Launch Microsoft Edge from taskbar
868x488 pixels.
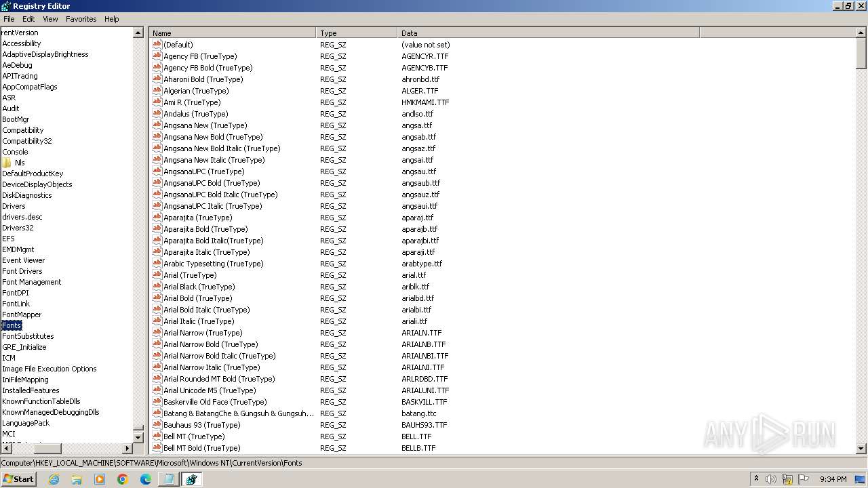tap(146, 479)
